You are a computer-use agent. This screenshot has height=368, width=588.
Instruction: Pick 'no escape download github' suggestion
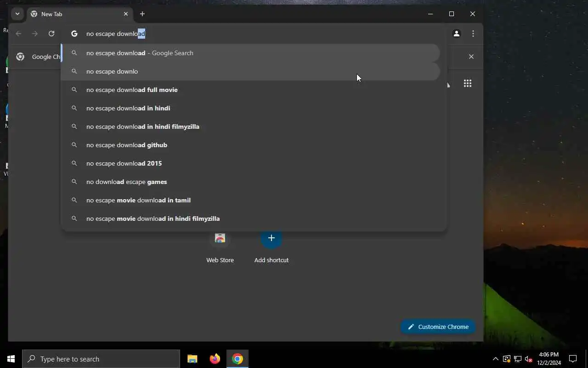point(251,145)
